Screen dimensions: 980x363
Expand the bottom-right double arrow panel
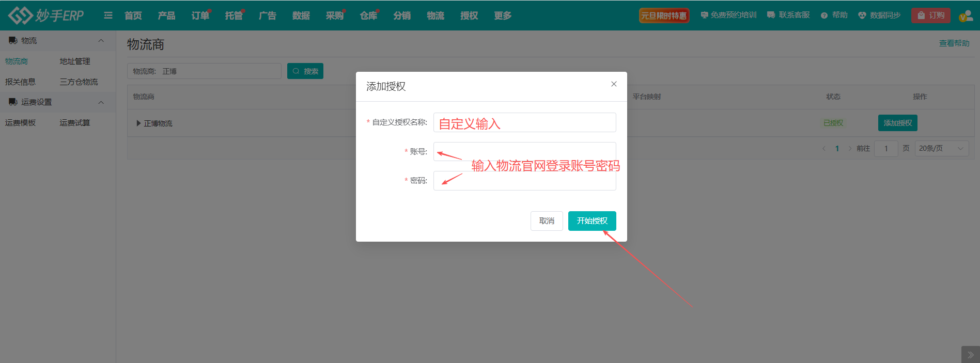click(x=970, y=355)
